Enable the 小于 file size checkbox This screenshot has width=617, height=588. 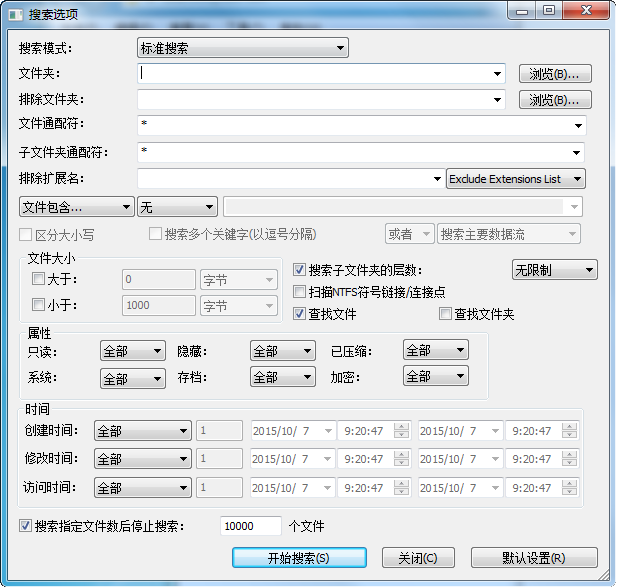click(39, 305)
